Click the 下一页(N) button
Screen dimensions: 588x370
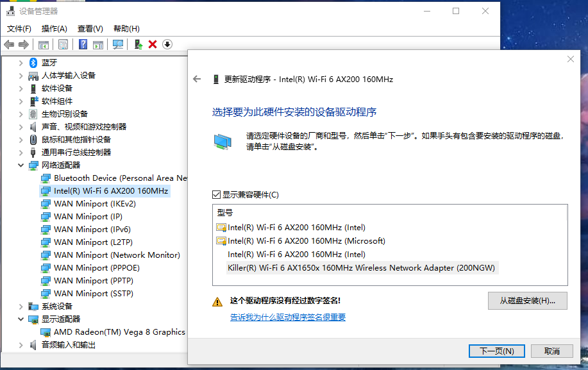(497, 351)
